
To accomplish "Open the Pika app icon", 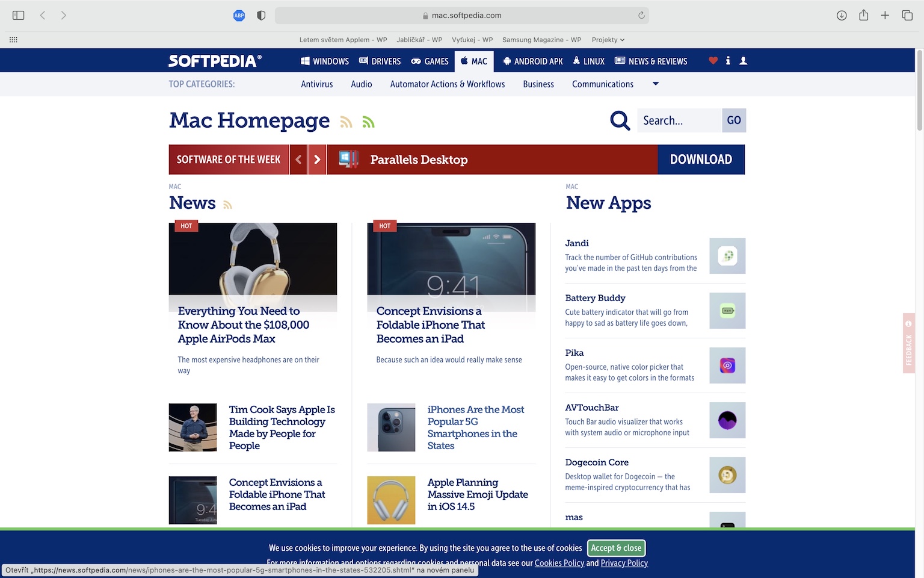I will (x=727, y=365).
